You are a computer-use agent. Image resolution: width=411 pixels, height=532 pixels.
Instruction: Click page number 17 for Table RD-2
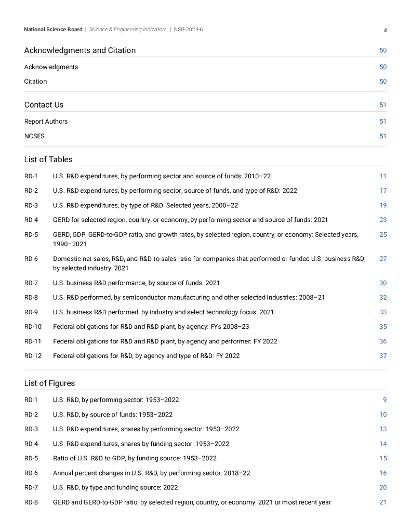(x=383, y=191)
